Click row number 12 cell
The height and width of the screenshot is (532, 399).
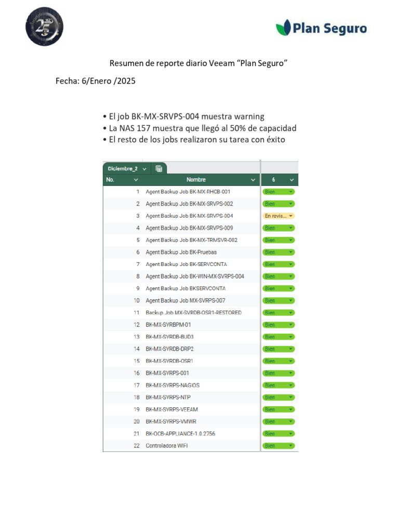click(x=137, y=325)
